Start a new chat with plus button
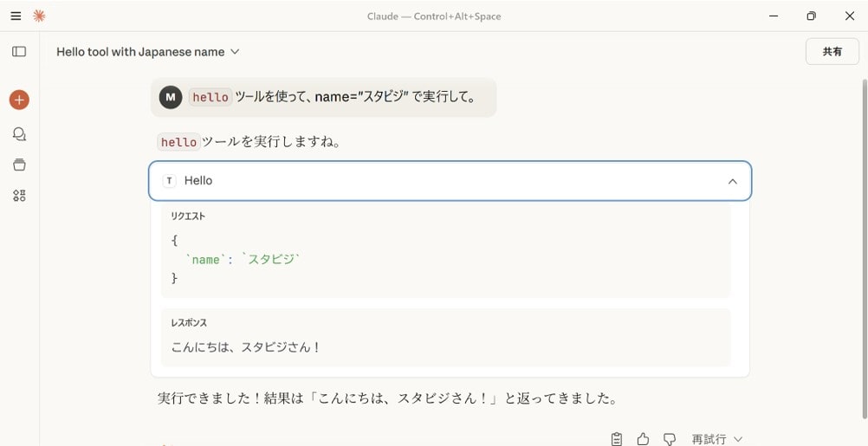The height and width of the screenshot is (446, 868). tap(19, 100)
